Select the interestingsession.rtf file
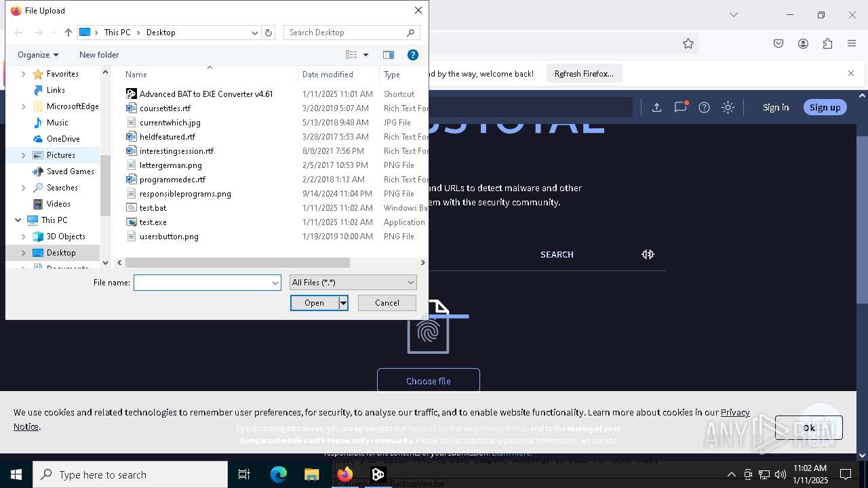This screenshot has height=488, width=868. tap(176, 151)
